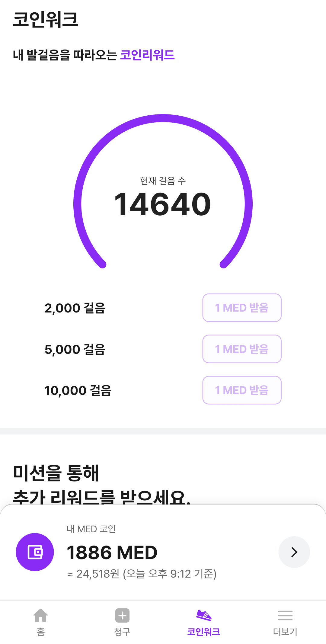Open the home icon in bottom navigation
Screen dimensions: 326x644
coord(41,615)
